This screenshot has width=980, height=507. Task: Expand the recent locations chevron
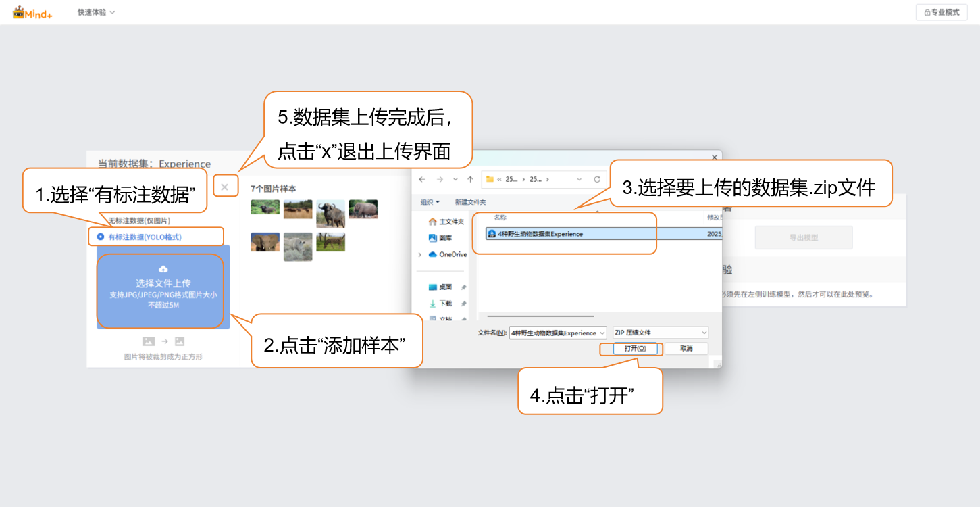pos(455,179)
